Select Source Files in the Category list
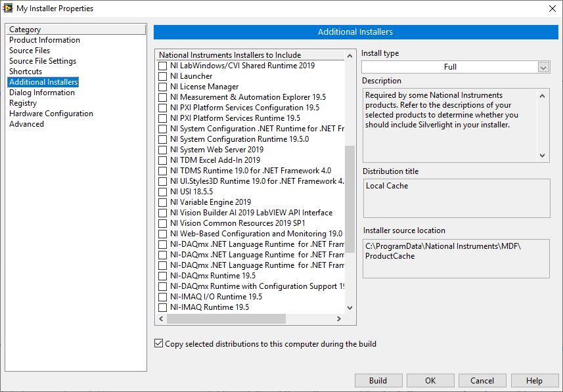This screenshot has height=392, width=563. (x=30, y=51)
